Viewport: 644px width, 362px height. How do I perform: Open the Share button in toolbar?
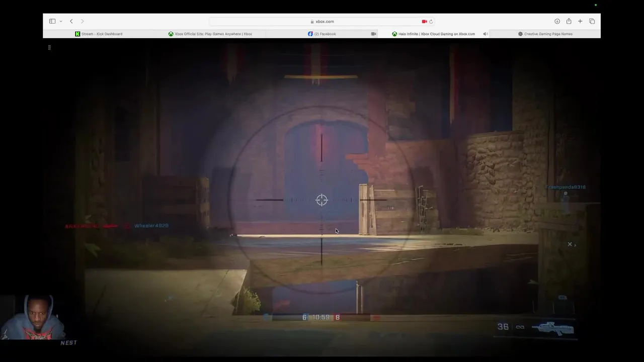[x=569, y=21]
